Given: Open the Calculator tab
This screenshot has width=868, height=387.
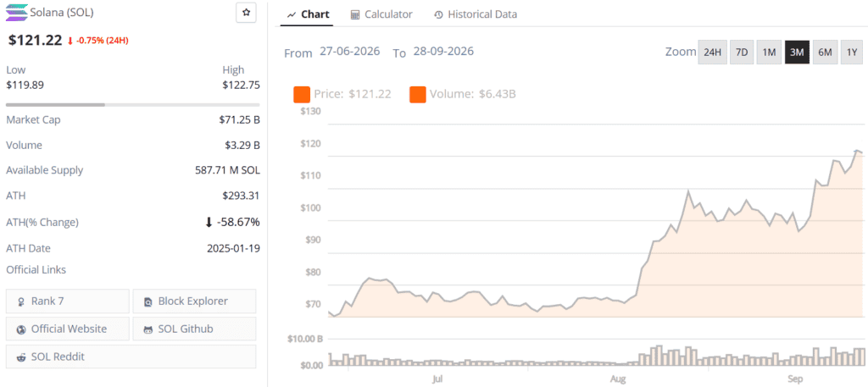Looking at the screenshot, I should [x=381, y=14].
